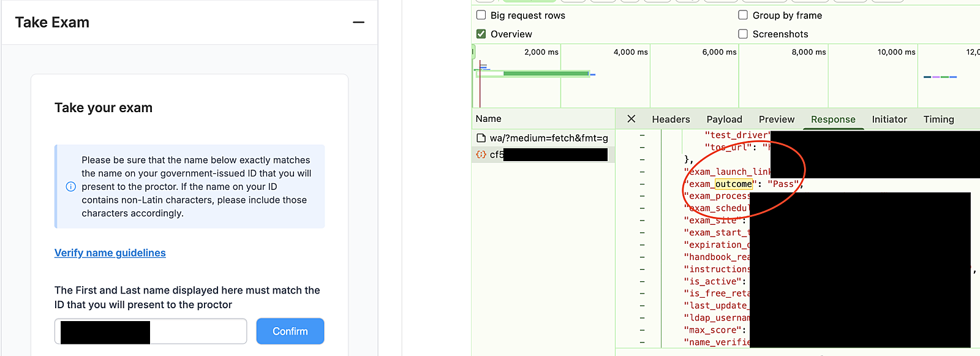Close the request details panel
The width and height of the screenshot is (980, 356).
631,119
